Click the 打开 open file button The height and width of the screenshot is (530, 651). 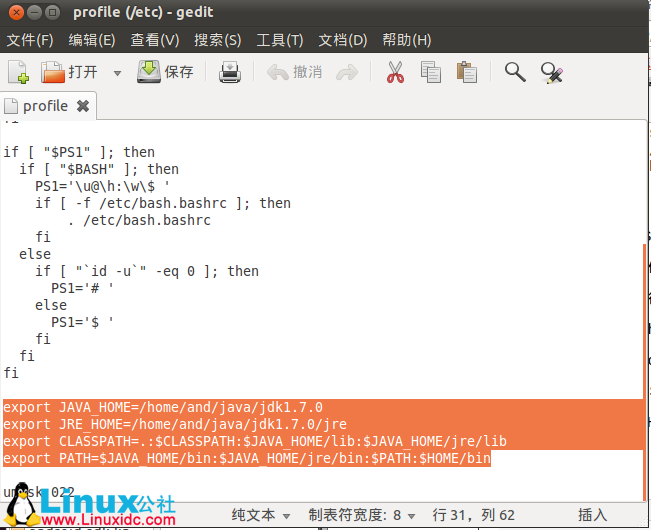pos(70,72)
